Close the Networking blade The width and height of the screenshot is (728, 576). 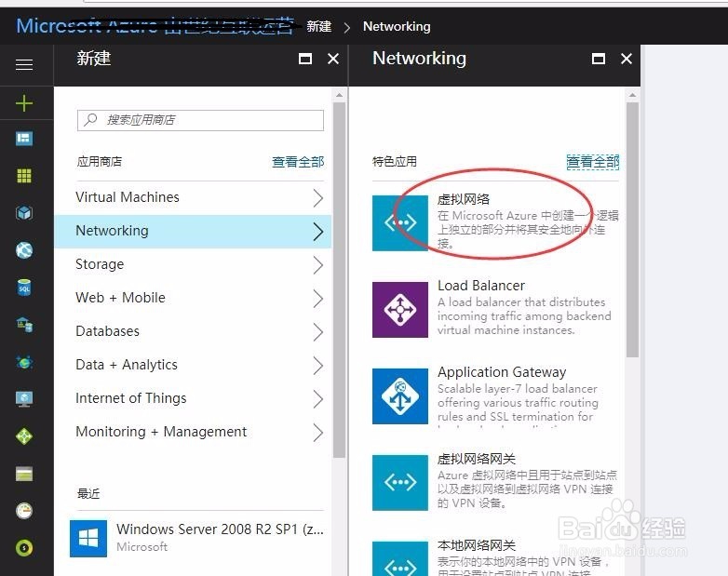tap(627, 59)
